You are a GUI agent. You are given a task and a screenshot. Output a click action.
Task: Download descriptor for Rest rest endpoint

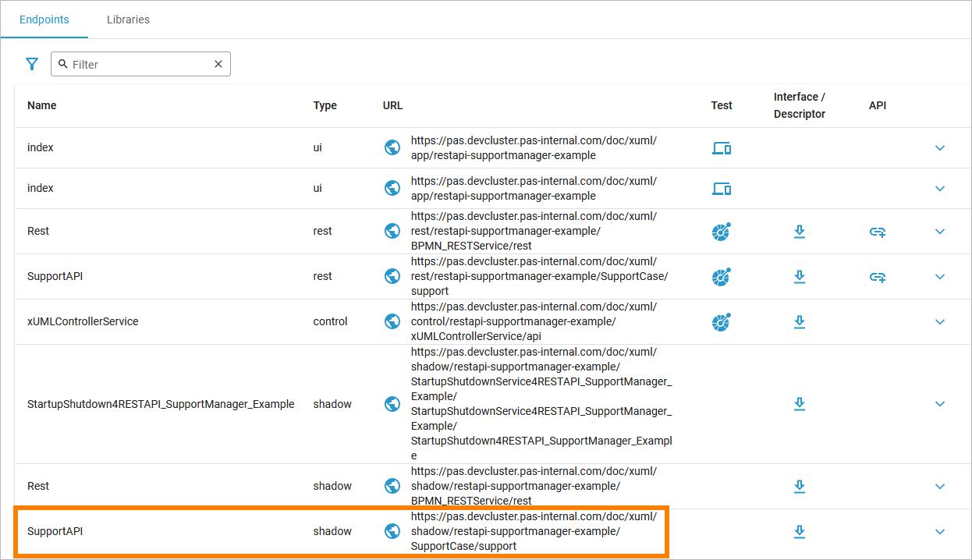pos(799,231)
